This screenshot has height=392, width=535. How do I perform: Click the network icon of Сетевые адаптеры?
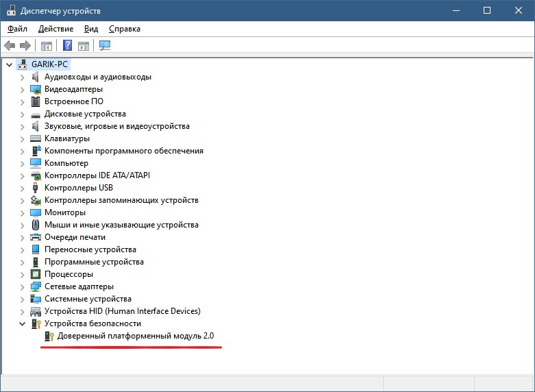(36, 286)
